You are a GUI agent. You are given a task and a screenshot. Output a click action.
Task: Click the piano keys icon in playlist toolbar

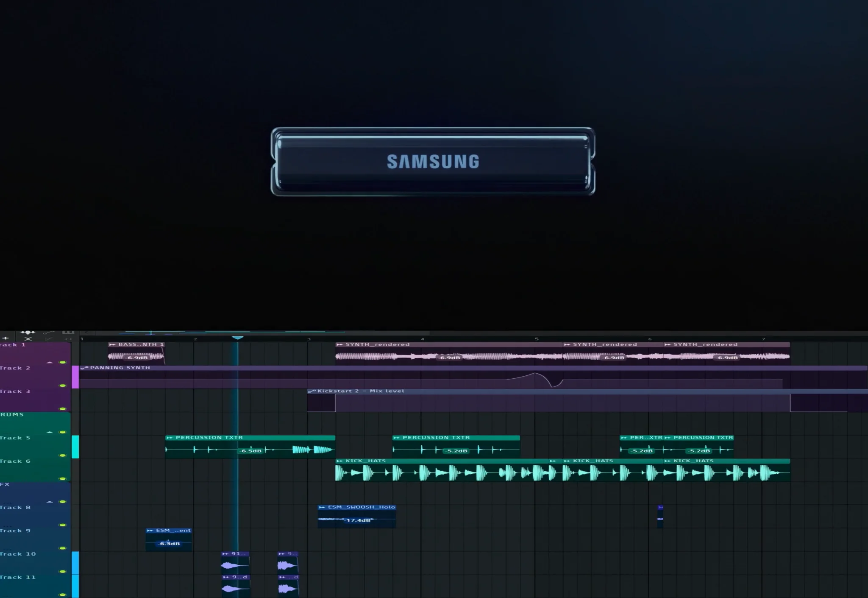[x=68, y=332]
